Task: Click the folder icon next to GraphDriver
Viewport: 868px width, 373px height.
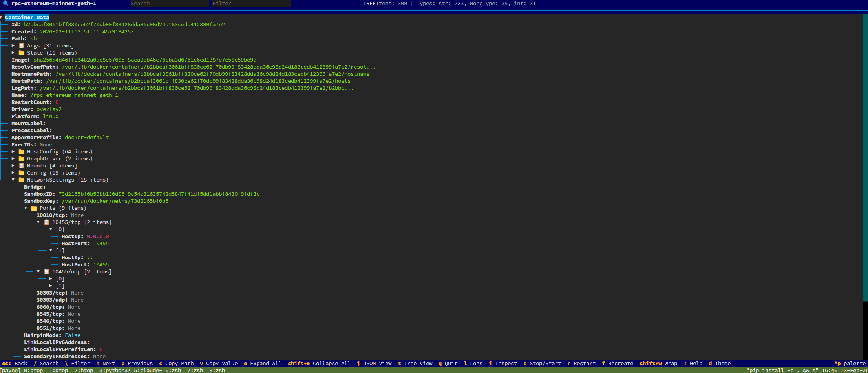Action: pyautogui.click(x=22, y=158)
